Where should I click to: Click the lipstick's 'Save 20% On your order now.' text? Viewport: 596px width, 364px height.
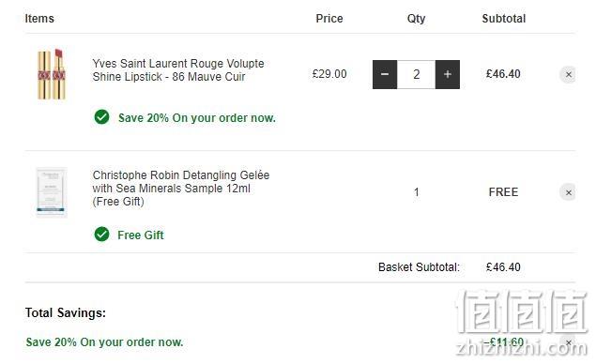pos(197,118)
